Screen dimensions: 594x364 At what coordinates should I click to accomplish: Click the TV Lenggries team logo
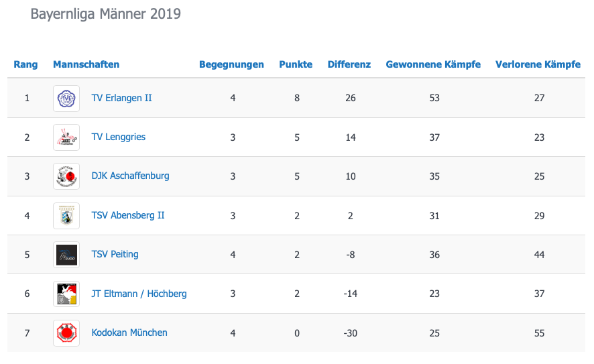[x=66, y=137]
